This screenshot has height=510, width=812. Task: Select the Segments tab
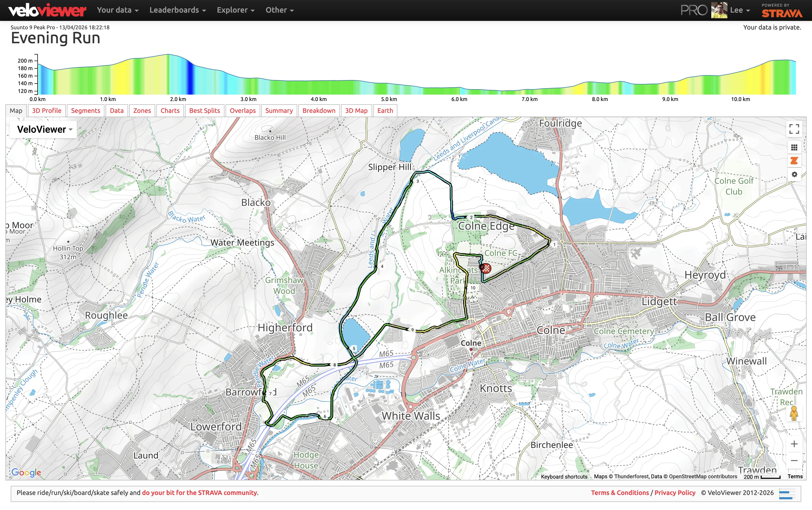[85, 111]
